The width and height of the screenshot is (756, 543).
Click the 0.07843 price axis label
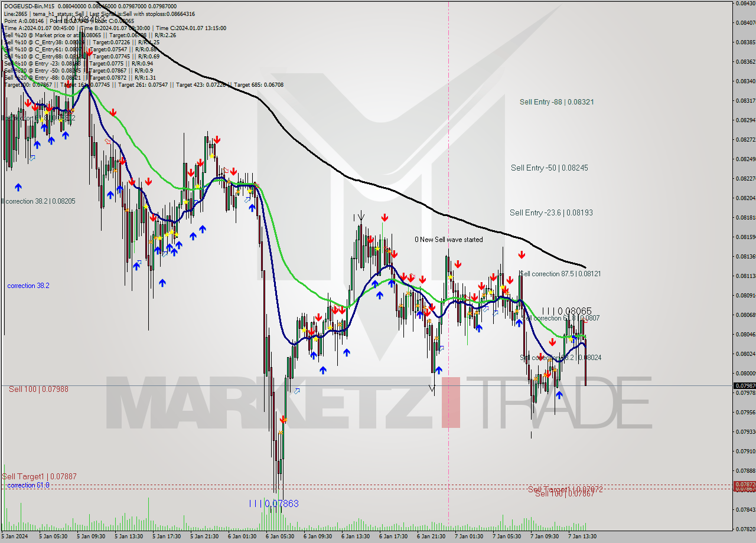(x=745, y=509)
